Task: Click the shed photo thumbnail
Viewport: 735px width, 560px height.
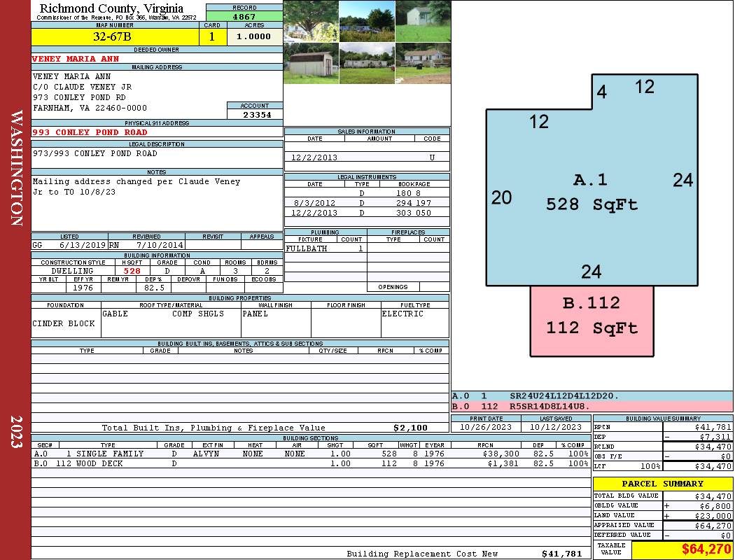Action: [311, 63]
